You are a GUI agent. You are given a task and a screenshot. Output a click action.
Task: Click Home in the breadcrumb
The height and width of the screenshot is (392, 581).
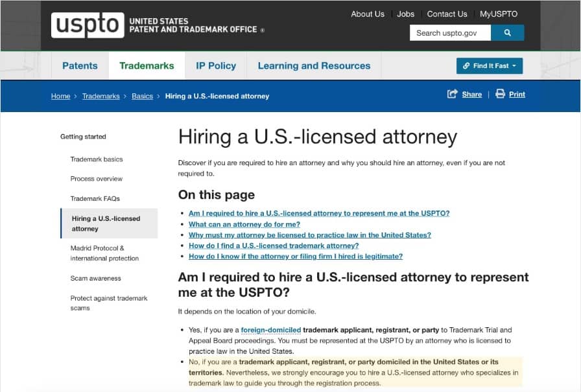coord(61,97)
